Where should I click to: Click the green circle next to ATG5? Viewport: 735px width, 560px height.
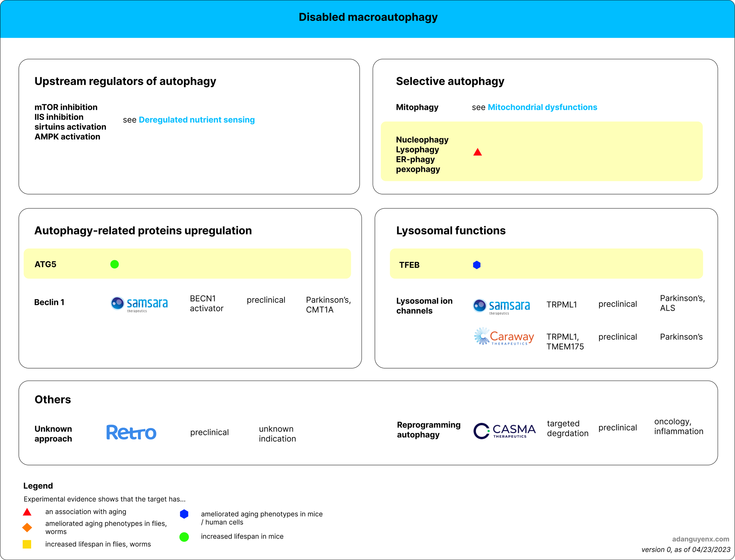115,264
